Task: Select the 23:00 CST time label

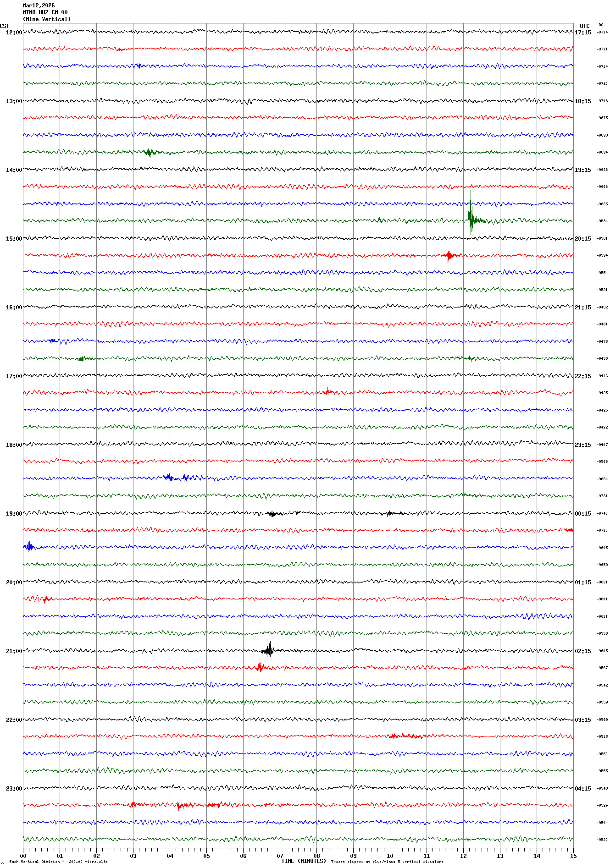Action: coord(14,789)
